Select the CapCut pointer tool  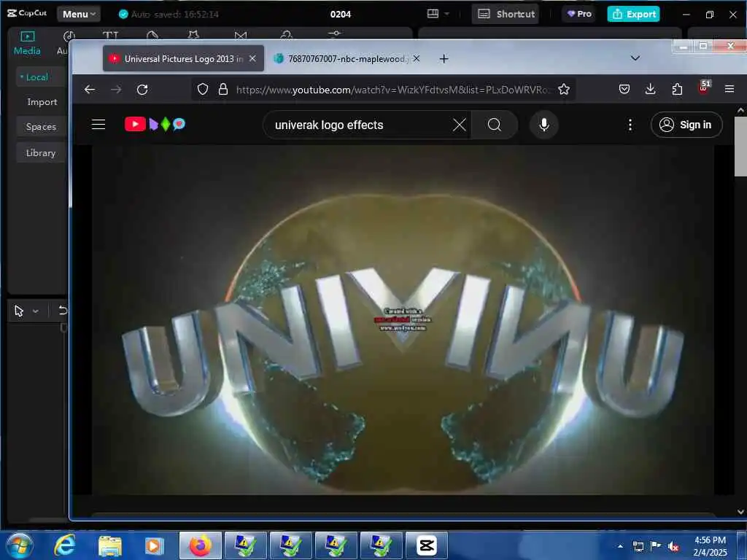click(x=19, y=311)
